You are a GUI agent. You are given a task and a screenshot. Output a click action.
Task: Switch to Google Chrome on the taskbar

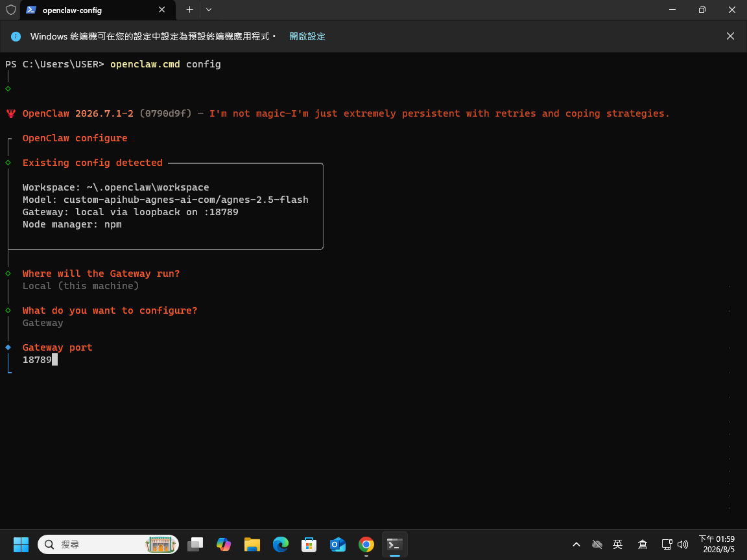pyautogui.click(x=366, y=544)
